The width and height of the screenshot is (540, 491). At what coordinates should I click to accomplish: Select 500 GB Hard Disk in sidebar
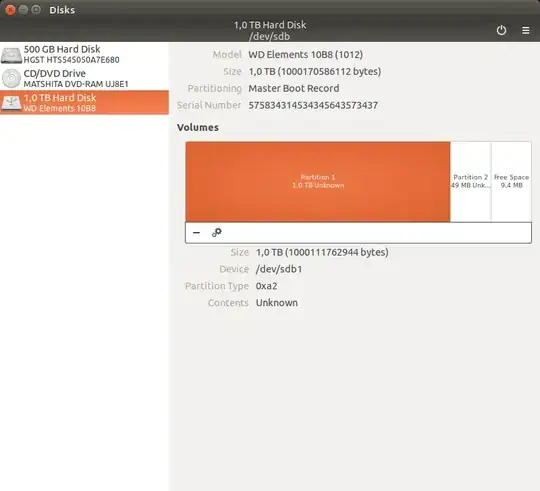[84, 54]
